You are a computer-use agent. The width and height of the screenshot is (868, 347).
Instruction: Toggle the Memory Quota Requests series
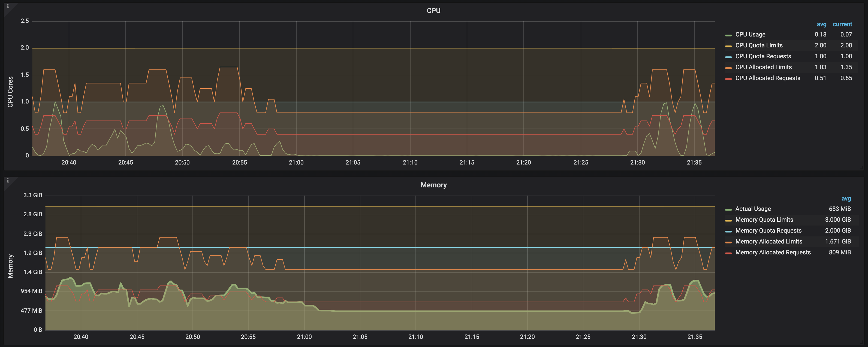pos(768,230)
